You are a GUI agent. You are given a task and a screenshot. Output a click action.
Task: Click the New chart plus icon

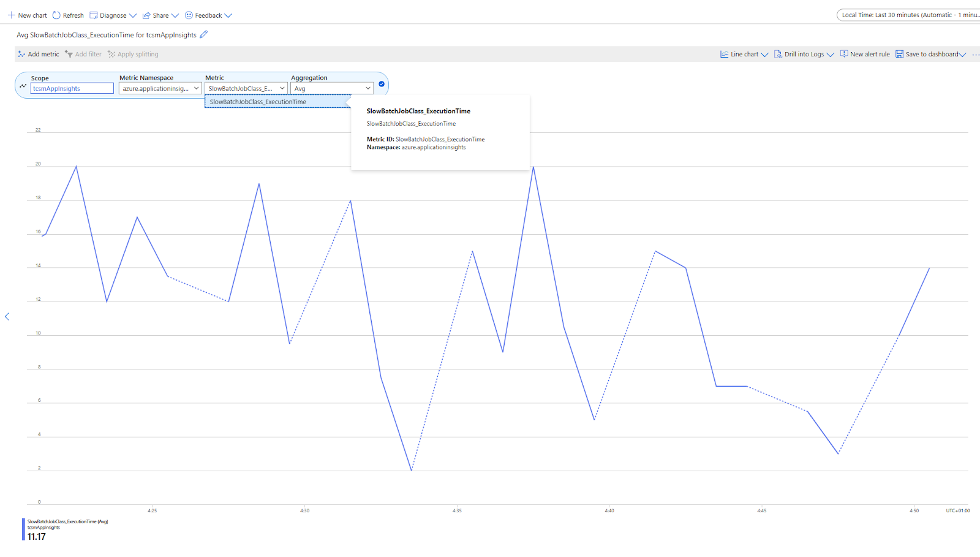tap(11, 15)
